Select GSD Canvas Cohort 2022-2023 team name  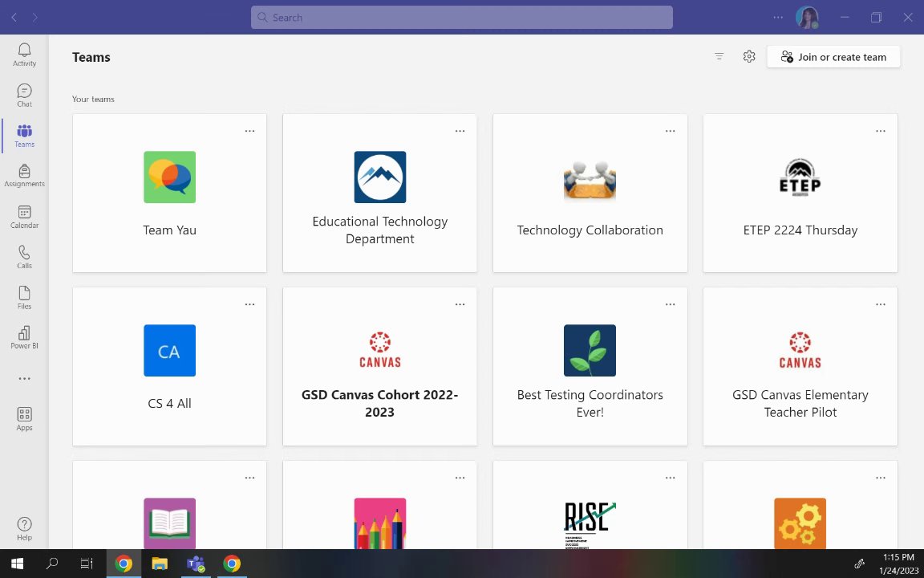[x=380, y=404]
